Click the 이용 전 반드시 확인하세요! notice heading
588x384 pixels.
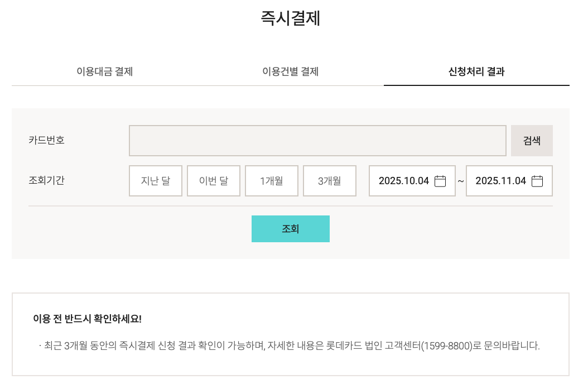88,319
